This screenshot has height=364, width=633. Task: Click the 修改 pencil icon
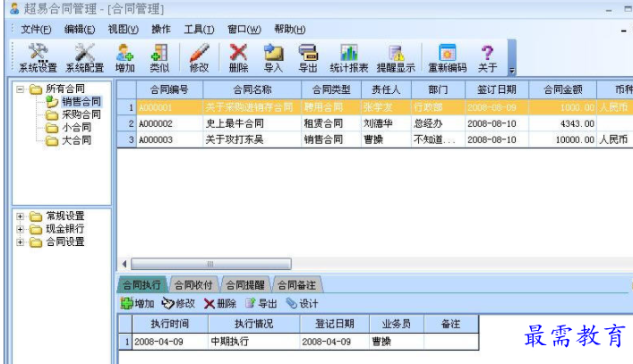click(x=199, y=55)
